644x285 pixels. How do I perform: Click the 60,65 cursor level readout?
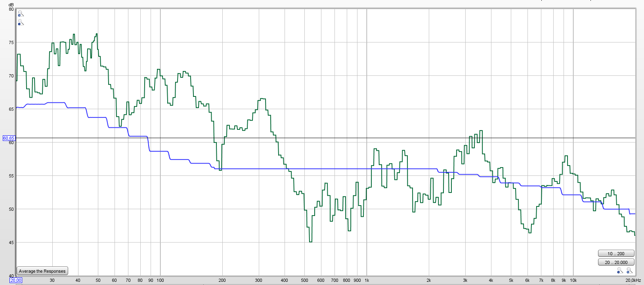pyautogui.click(x=9, y=138)
